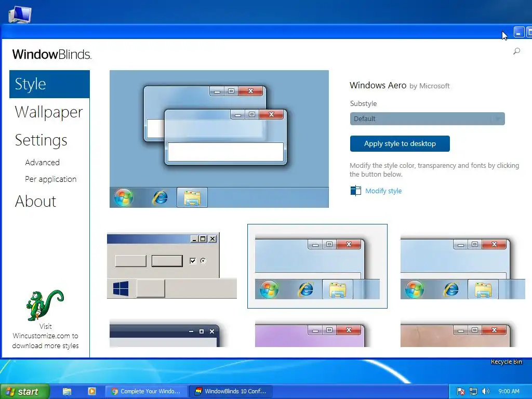
Task: Click the security shield tray icon
Action: (460, 391)
